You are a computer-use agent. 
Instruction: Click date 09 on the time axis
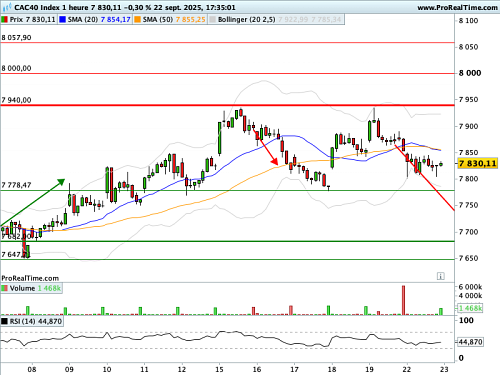pos(69,369)
